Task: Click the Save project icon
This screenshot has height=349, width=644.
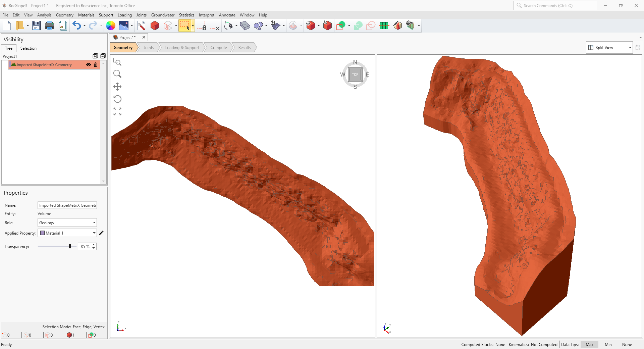Action: pos(36,26)
